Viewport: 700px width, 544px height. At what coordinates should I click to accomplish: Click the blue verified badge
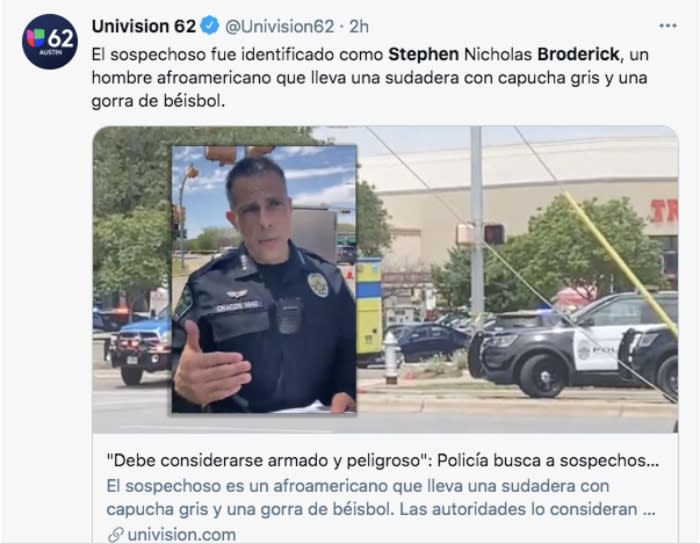209,26
